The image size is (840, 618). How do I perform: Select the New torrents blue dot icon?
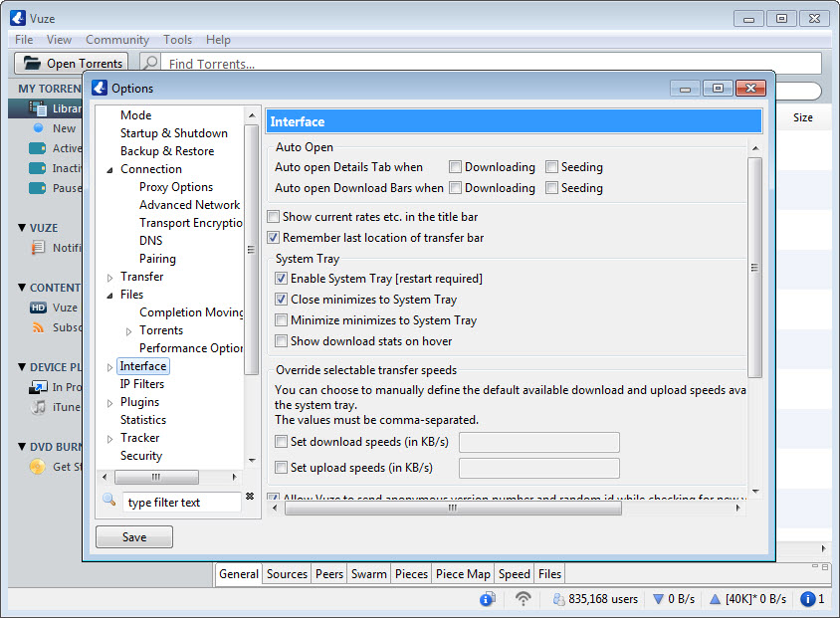[38, 128]
